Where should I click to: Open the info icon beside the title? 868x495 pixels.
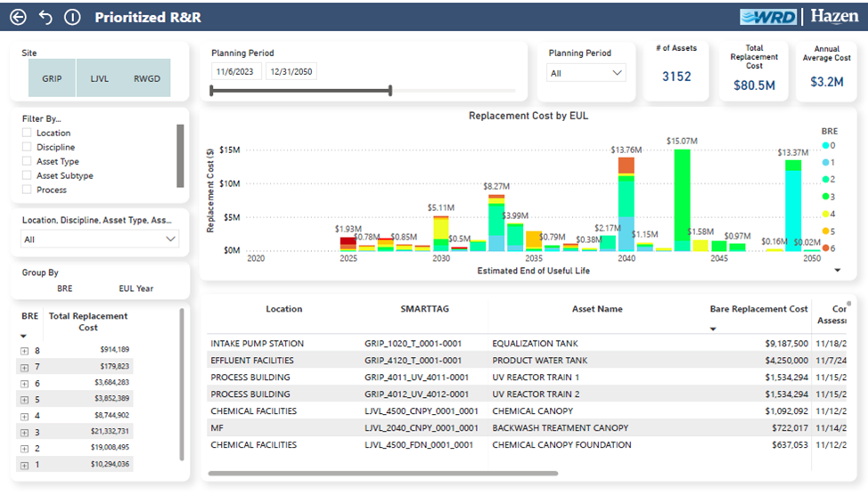[72, 17]
